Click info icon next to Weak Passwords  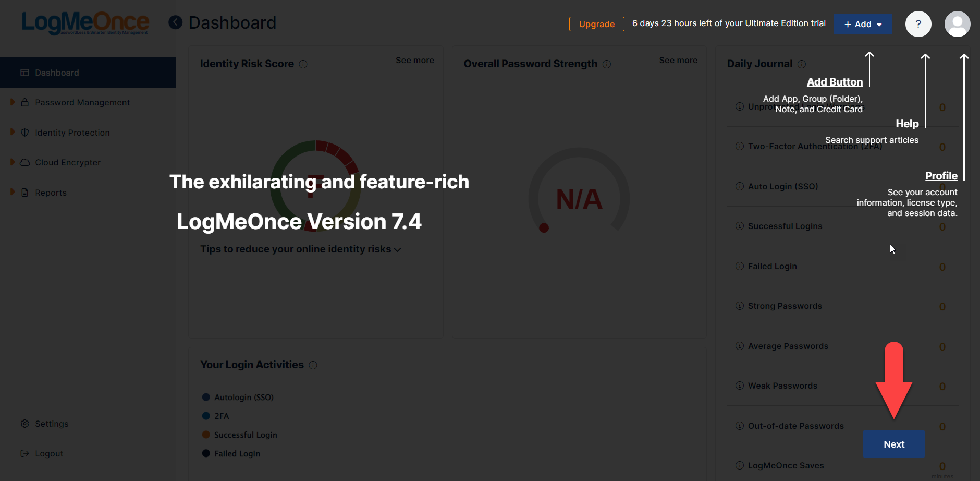(x=739, y=386)
